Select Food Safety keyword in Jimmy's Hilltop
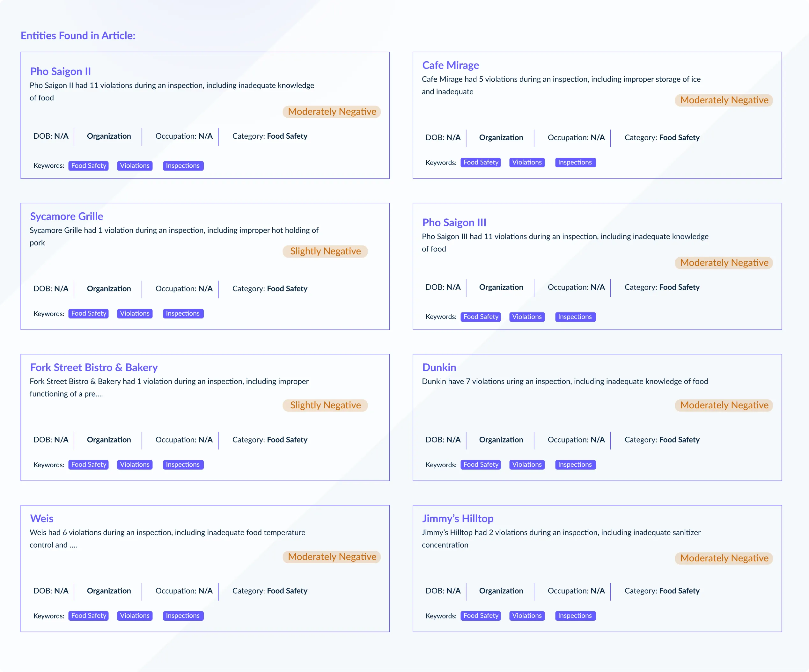Screen dimensions: 809x672 pyautogui.click(x=481, y=616)
